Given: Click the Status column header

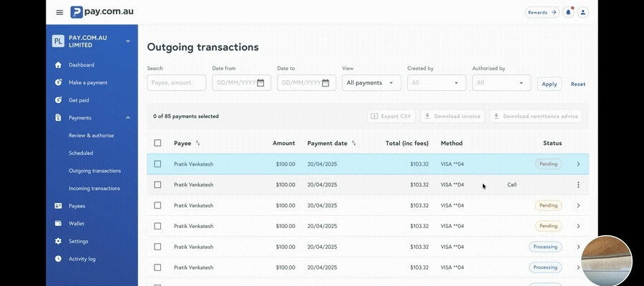Looking at the screenshot, I should pyautogui.click(x=552, y=143).
